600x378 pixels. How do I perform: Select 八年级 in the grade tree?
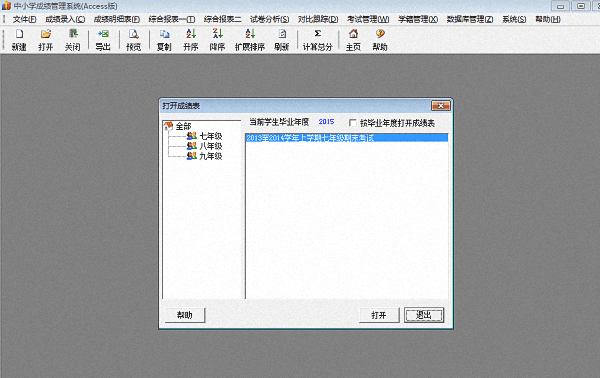coord(210,146)
